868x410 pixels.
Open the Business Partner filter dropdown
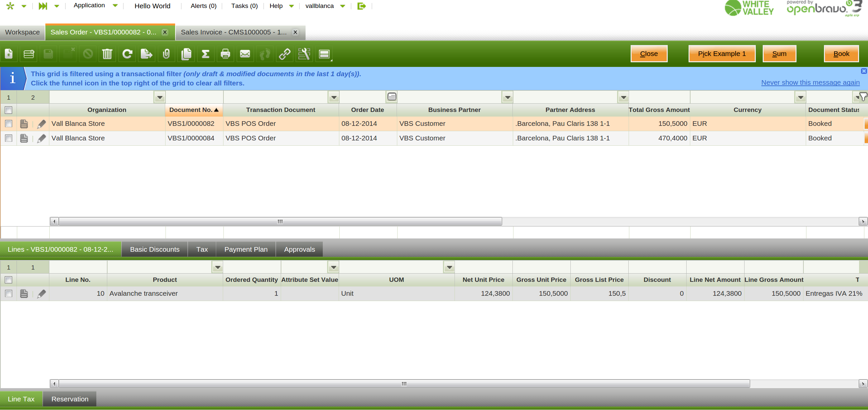[x=507, y=98]
